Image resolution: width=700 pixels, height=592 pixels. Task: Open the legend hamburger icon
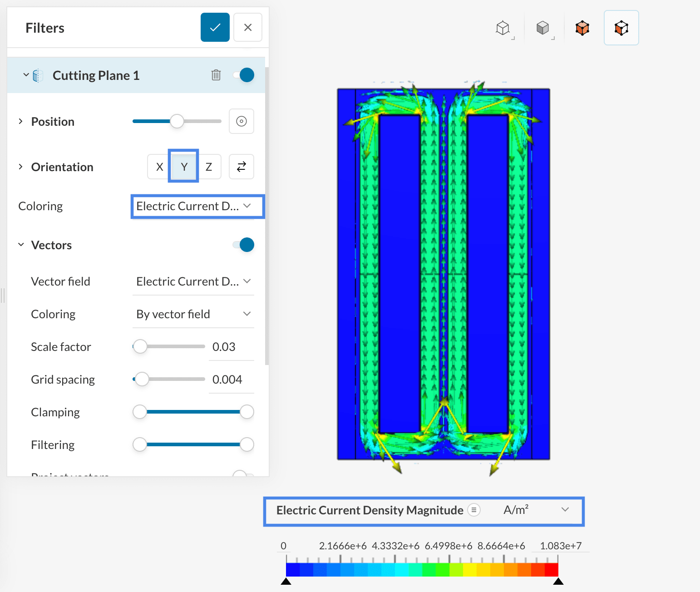coord(474,510)
